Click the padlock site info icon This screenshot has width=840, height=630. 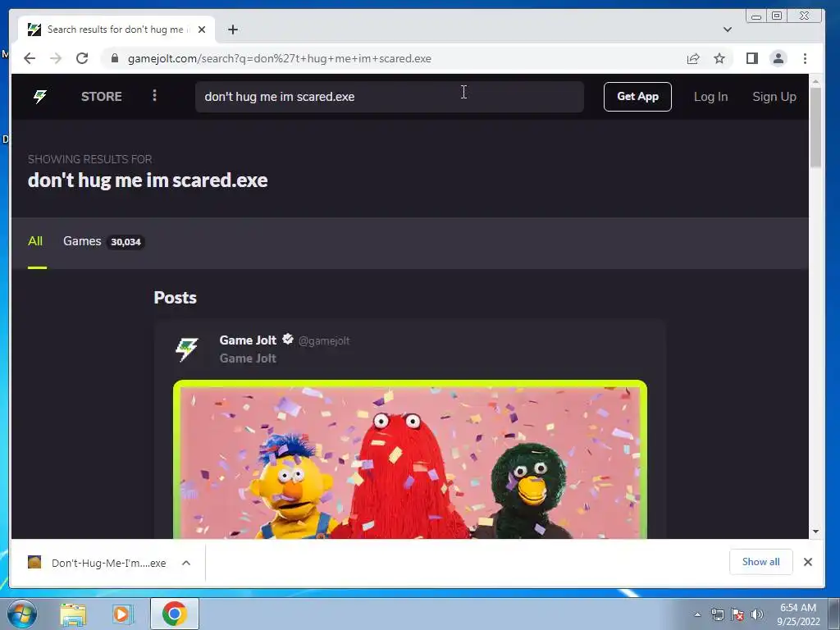[x=114, y=58]
